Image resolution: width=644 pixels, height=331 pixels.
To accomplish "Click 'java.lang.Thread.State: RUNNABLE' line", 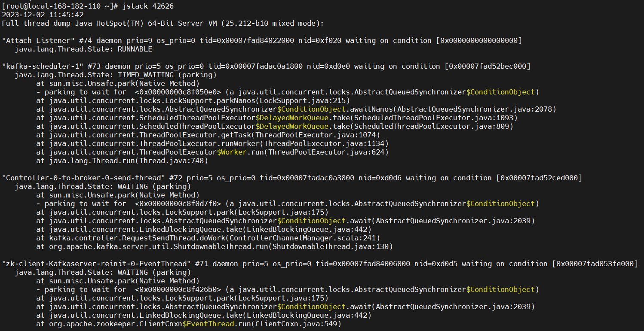I will tap(83, 49).
